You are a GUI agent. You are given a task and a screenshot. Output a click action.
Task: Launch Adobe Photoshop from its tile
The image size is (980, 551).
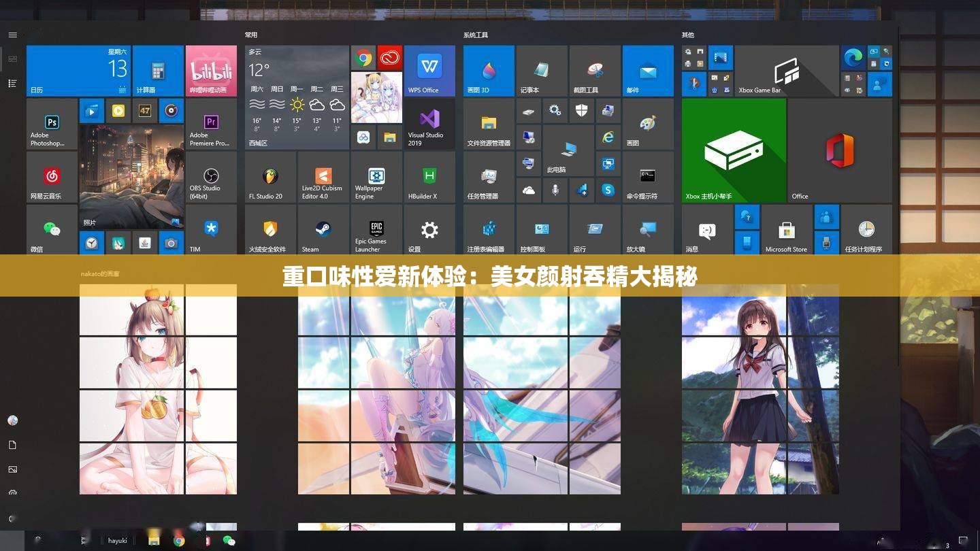[52, 124]
